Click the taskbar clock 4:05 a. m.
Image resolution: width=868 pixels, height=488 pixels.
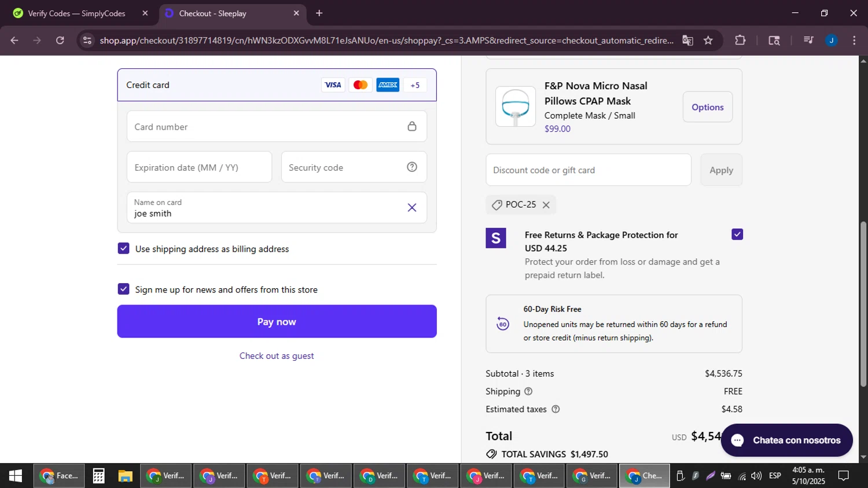tap(808, 470)
